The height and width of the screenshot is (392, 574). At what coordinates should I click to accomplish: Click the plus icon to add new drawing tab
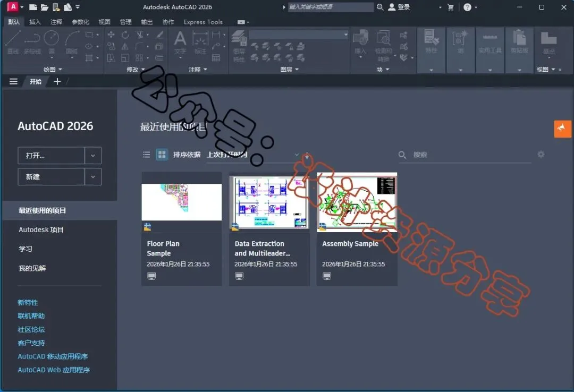(57, 81)
